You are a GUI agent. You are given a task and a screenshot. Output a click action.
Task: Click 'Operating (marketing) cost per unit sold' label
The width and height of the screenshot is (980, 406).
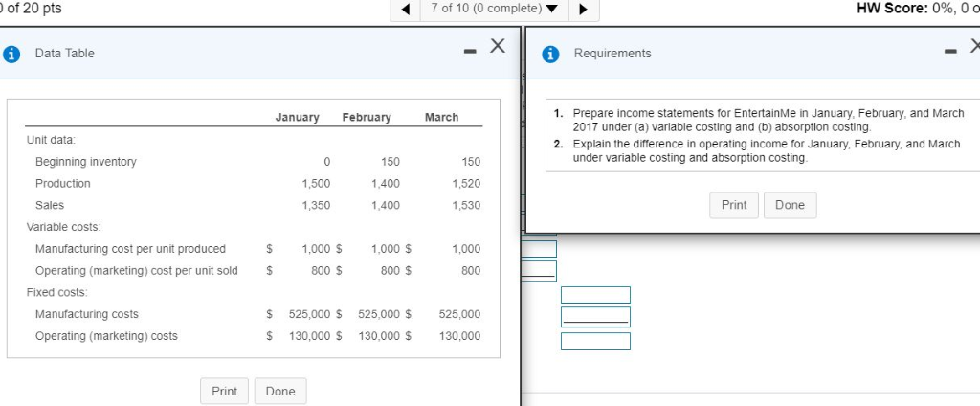(136, 271)
